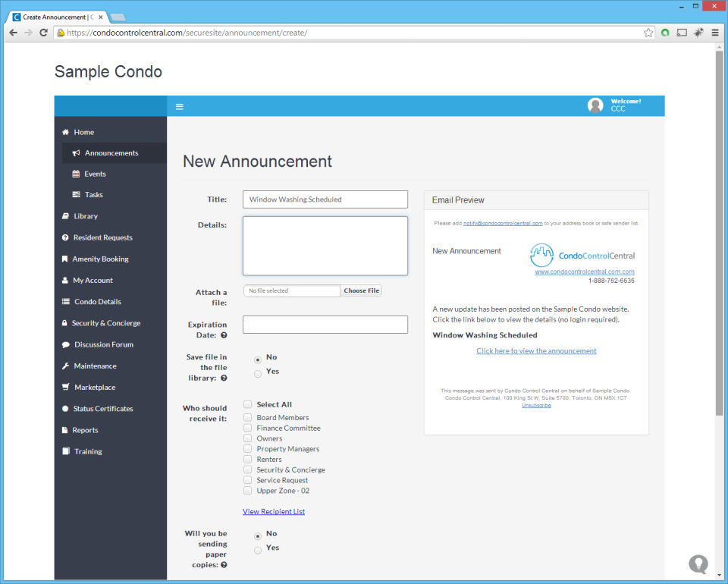Select Yes for save file in library
Screen dimensions: 728x584
click(258, 374)
